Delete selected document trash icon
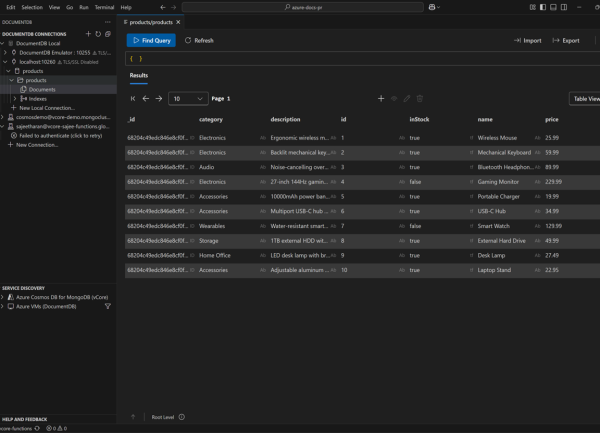This screenshot has width=600, height=433. coord(420,99)
